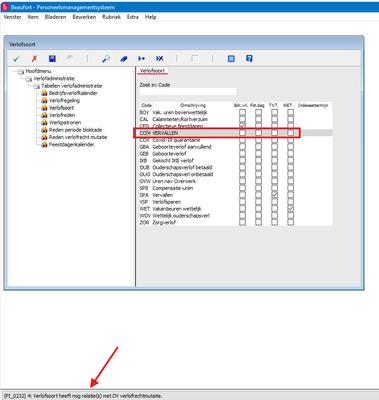This screenshot has width=379, height=400.
Task: Click the Hoofdmenu folder icon
Action: point(21,71)
